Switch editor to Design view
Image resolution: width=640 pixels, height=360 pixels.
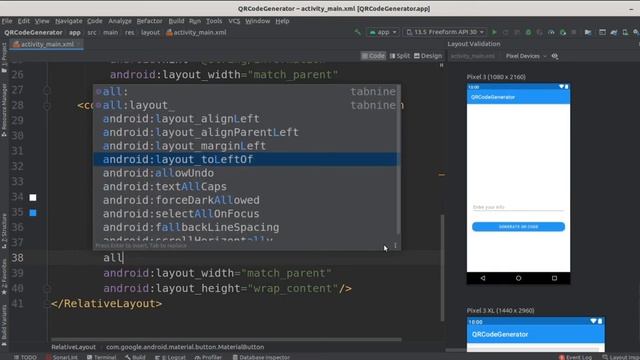coord(428,56)
